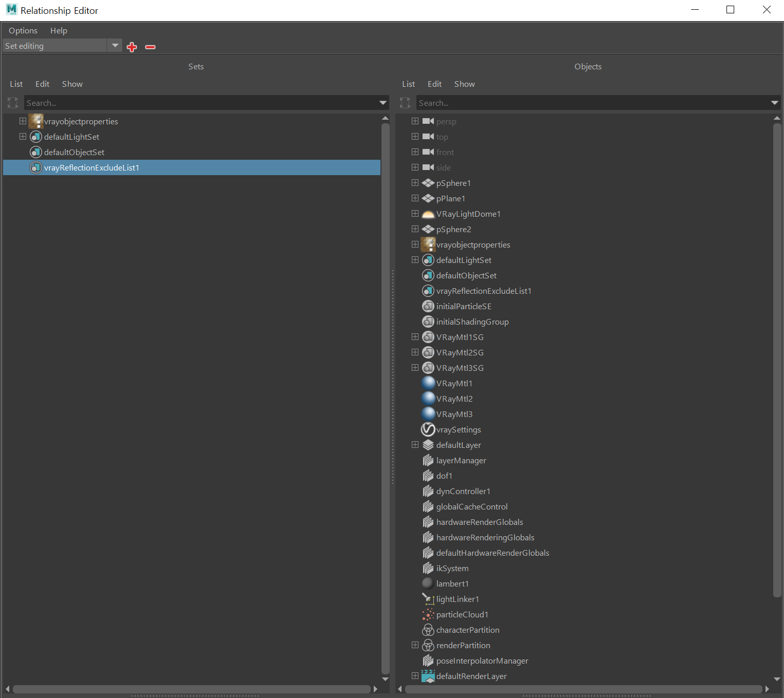This screenshot has height=698, width=784.
Task: Click vrayobjectproperties icon in Sets list
Action: [x=36, y=121]
